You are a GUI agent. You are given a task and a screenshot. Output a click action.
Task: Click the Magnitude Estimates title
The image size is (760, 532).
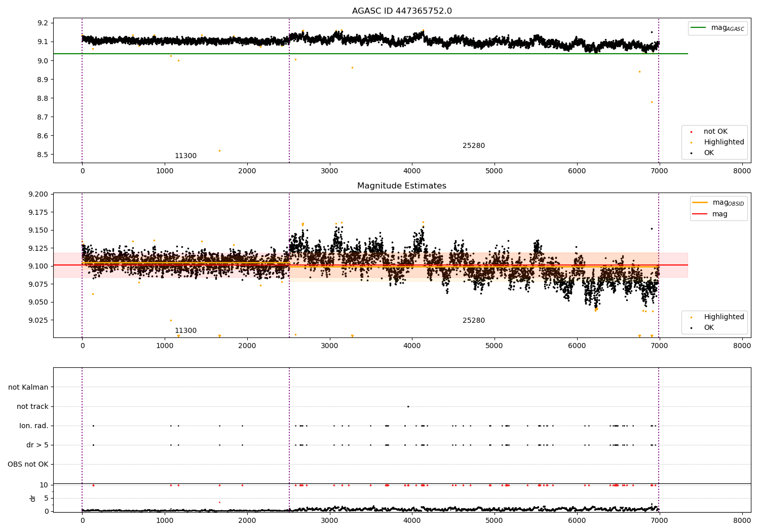(x=402, y=186)
